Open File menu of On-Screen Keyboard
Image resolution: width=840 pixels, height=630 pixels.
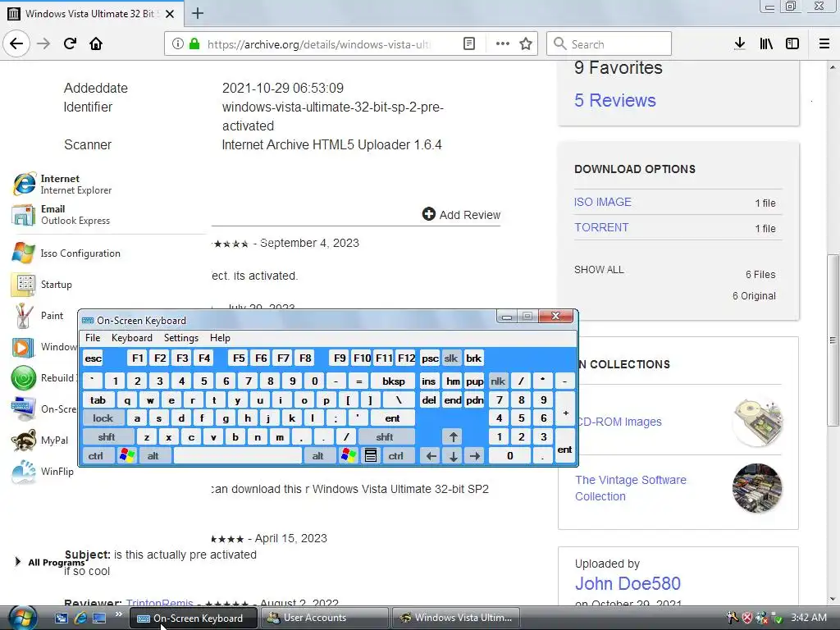[x=93, y=338]
